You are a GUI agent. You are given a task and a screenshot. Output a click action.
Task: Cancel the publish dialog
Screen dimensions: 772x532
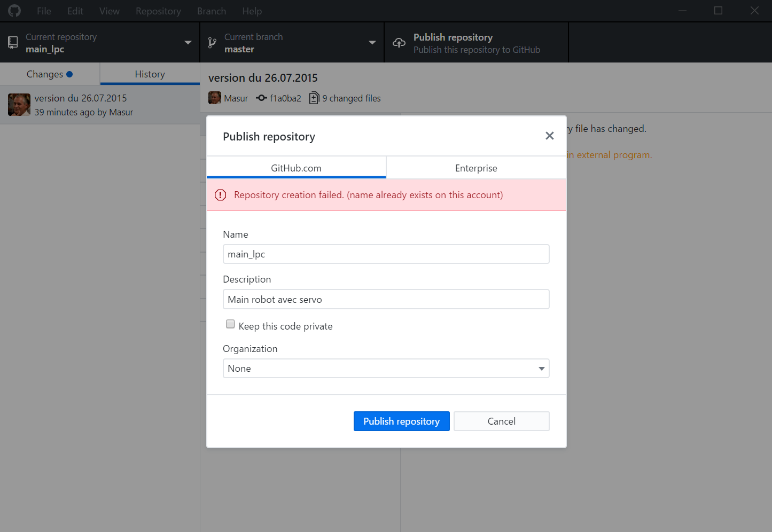click(501, 421)
